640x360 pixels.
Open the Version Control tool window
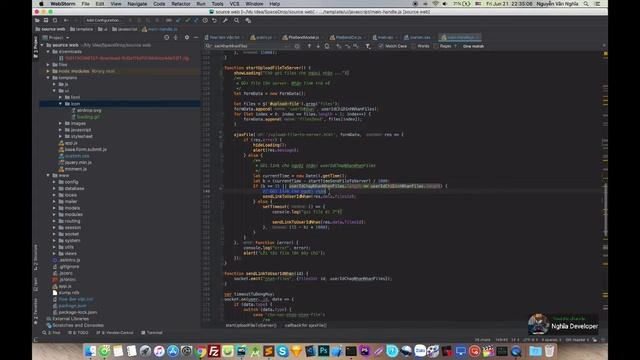click(115, 333)
